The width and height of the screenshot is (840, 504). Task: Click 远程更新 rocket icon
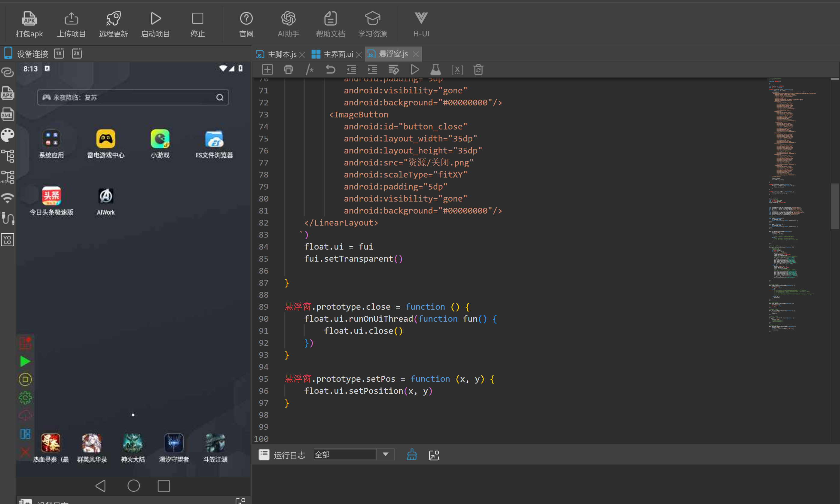click(113, 19)
